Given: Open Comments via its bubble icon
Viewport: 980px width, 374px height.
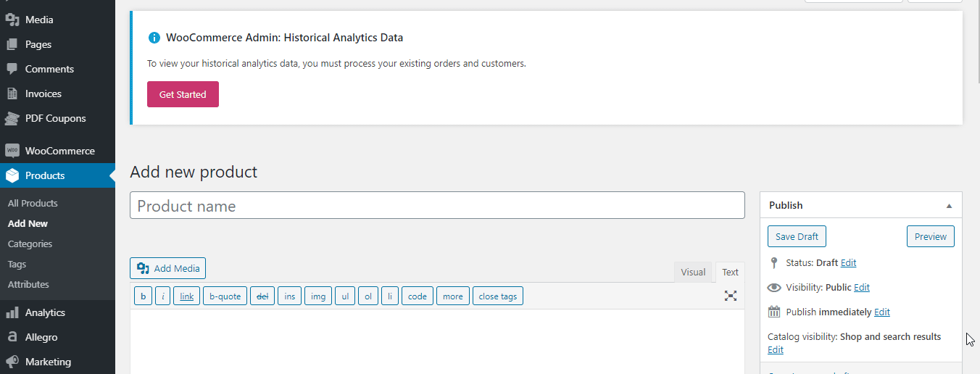Looking at the screenshot, I should (x=12, y=69).
